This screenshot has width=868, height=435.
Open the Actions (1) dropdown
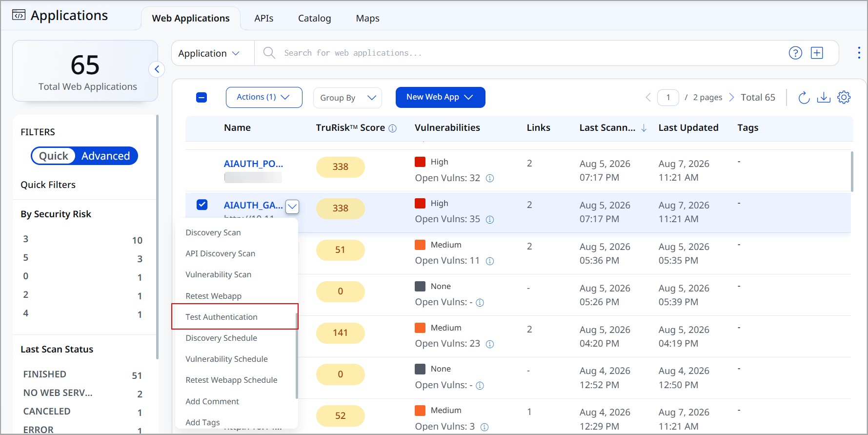click(x=264, y=97)
